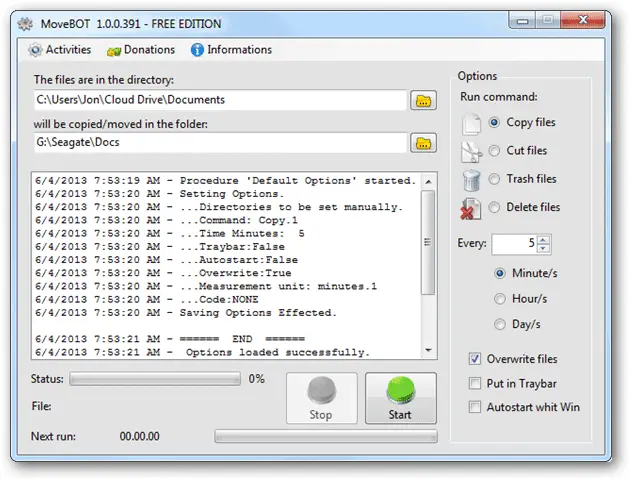The width and height of the screenshot is (630, 480).
Task: Select Delete files radio button
Action: [494, 207]
